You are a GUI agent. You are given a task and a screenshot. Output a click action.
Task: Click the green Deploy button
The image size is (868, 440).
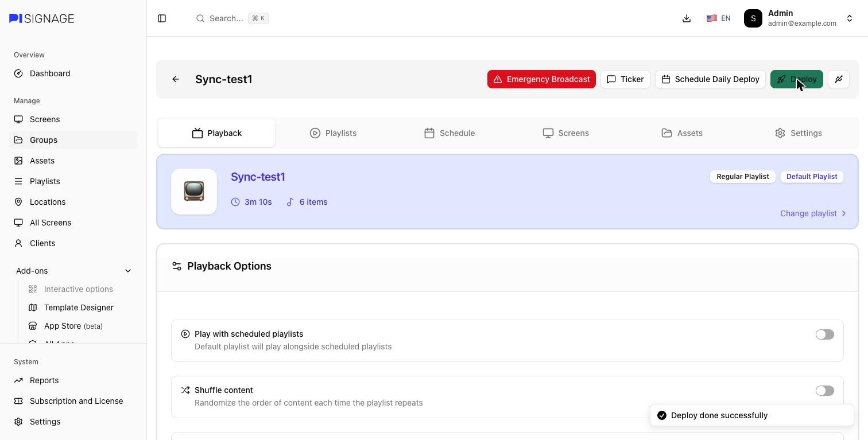click(797, 79)
